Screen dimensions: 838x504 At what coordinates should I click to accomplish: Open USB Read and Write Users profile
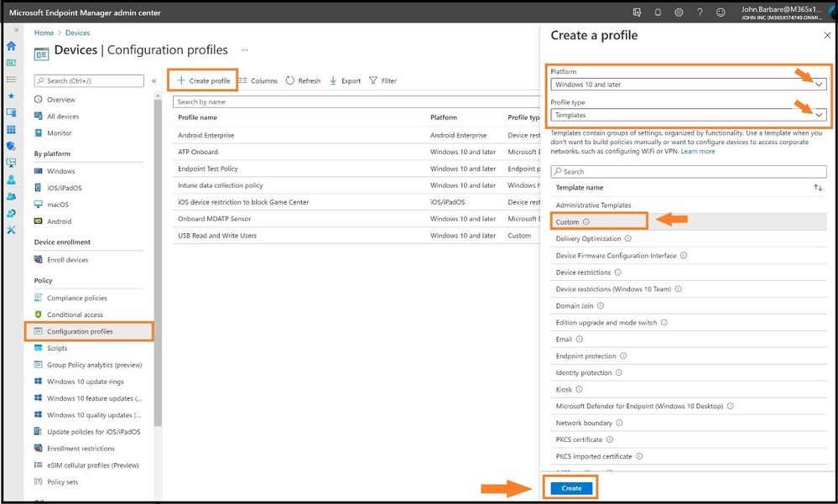(x=217, y=235)
